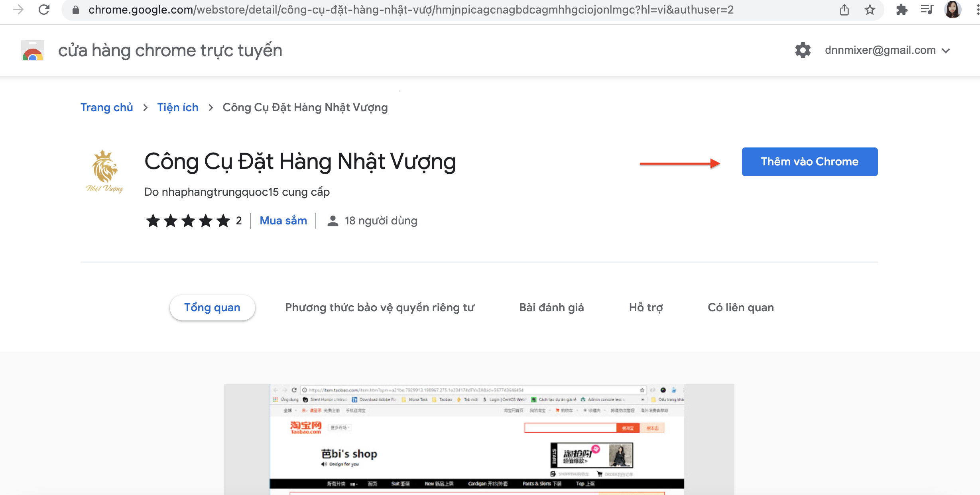Open the Mua sắm category link
The width and height of the screenshot is (980, 495).
point(283,220)
